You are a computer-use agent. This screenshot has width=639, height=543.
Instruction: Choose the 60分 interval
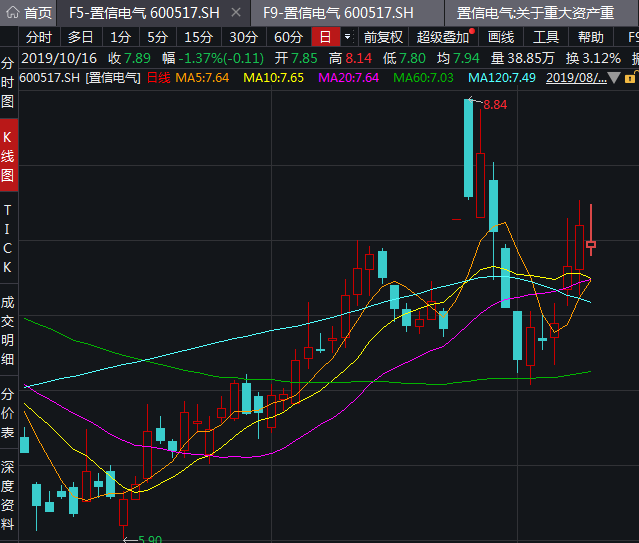[288, 37]
